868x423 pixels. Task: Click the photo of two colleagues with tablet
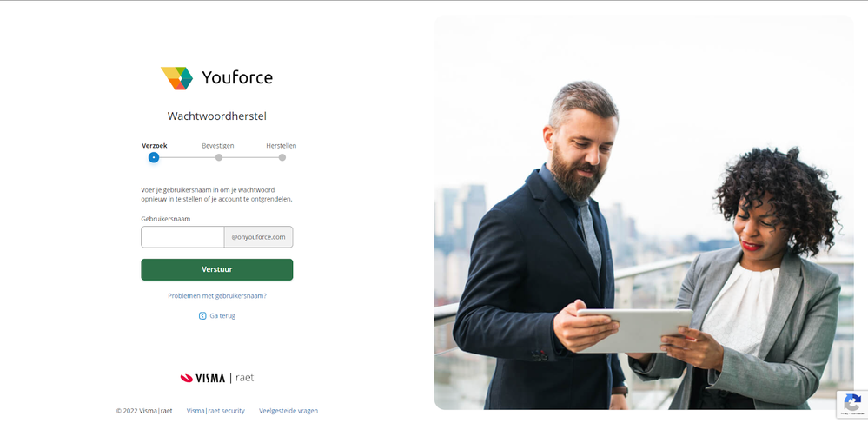[644, 213]
